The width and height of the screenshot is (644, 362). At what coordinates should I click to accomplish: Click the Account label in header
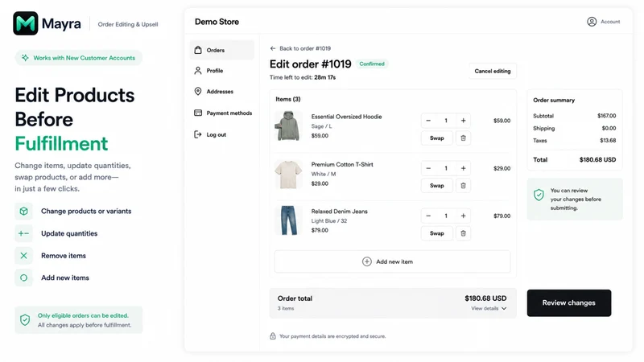click(610, 22)
